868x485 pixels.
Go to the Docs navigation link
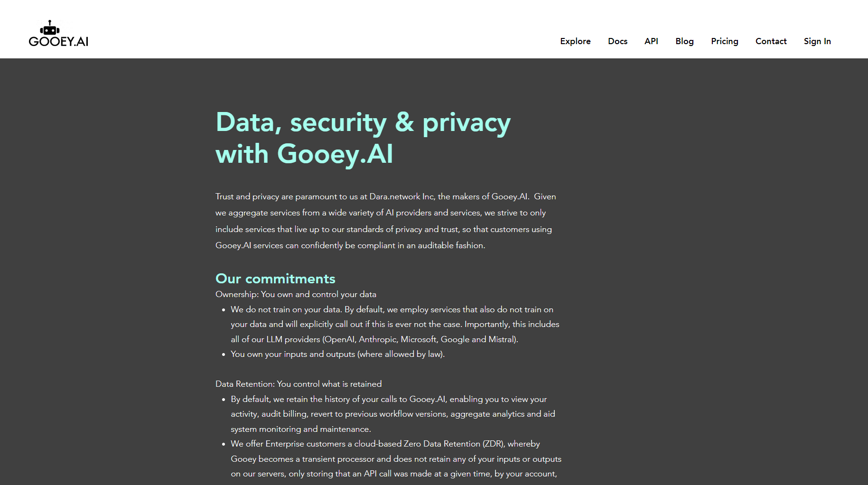click(x=617, y=41)
